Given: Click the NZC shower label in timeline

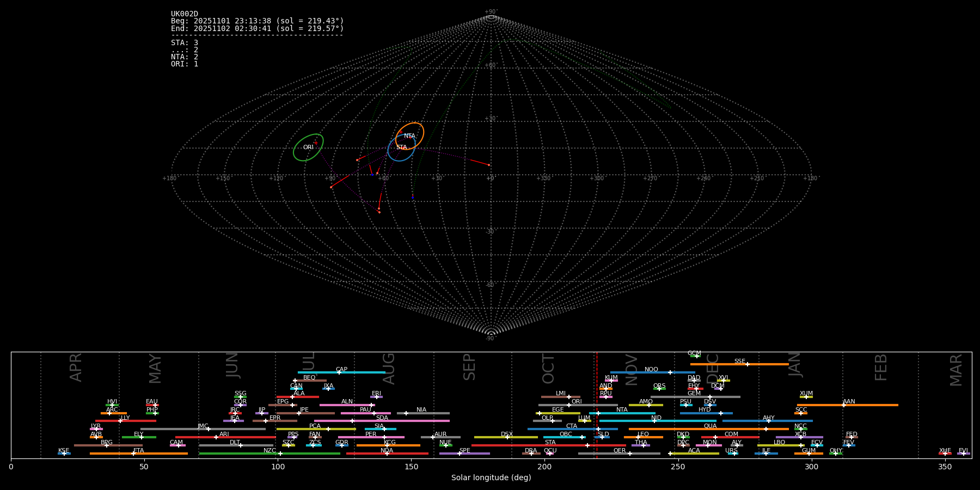Looking at the screenshot, I should click(269, 451).
